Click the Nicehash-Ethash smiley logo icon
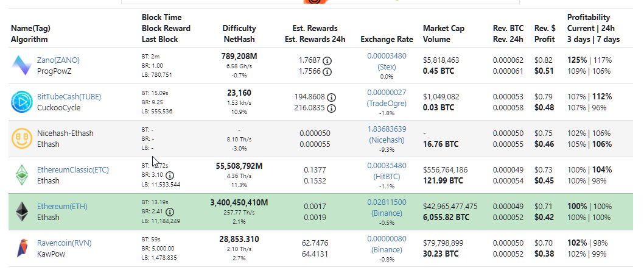Image resolution: width=644 pixels, height=270 pixels. [22, 139]
